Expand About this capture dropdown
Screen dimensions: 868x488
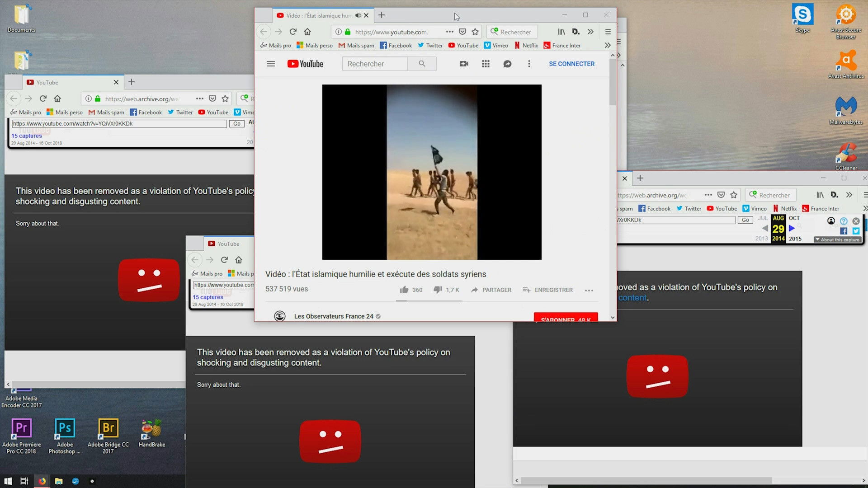pyautogui.click(x=837, y=239)
